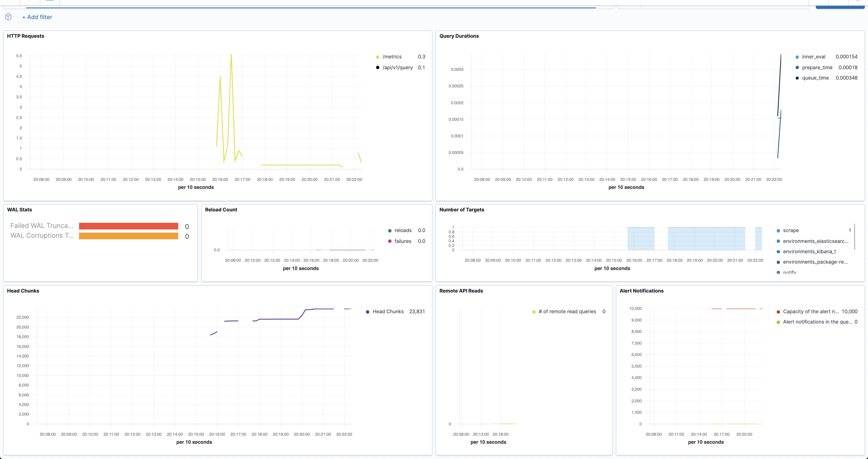Click the Number of Targets legend scrollbar
Image resolution: width=868 pixels, height=459 pixels.
[x=854, y=236]
